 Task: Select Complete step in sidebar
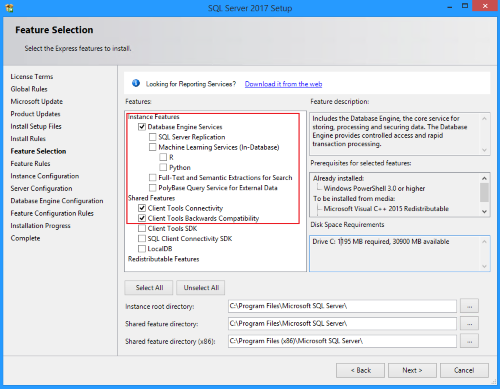coord(25,238)
